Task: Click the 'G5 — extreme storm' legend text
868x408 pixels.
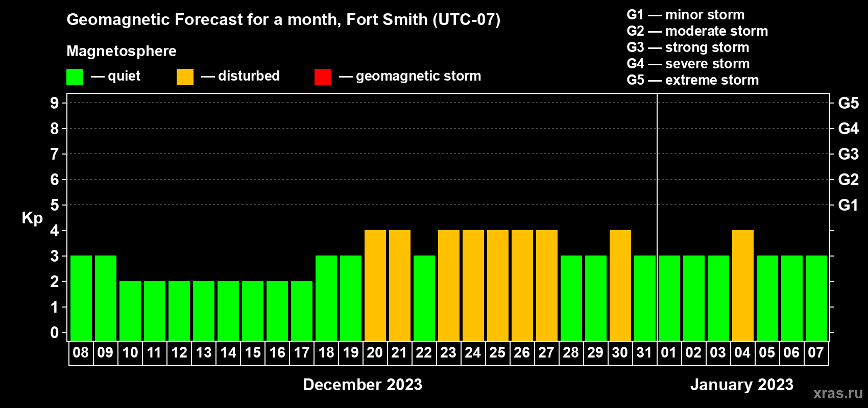Action: coord(692,80)
